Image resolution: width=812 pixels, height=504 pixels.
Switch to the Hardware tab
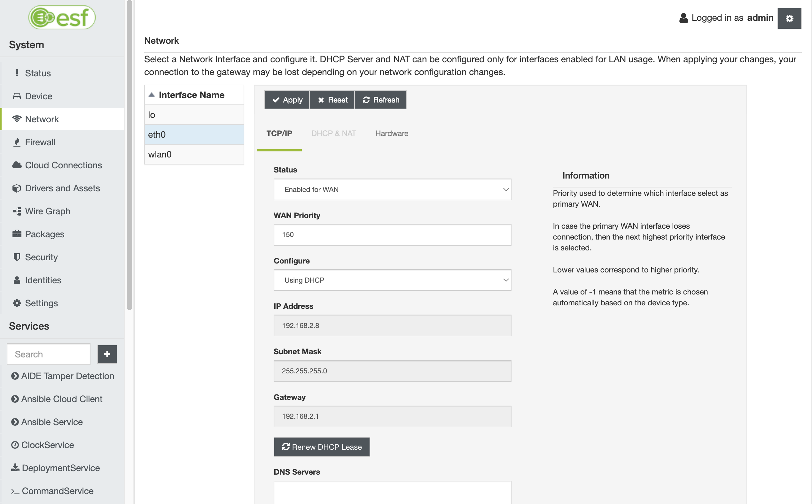[391, 133]
